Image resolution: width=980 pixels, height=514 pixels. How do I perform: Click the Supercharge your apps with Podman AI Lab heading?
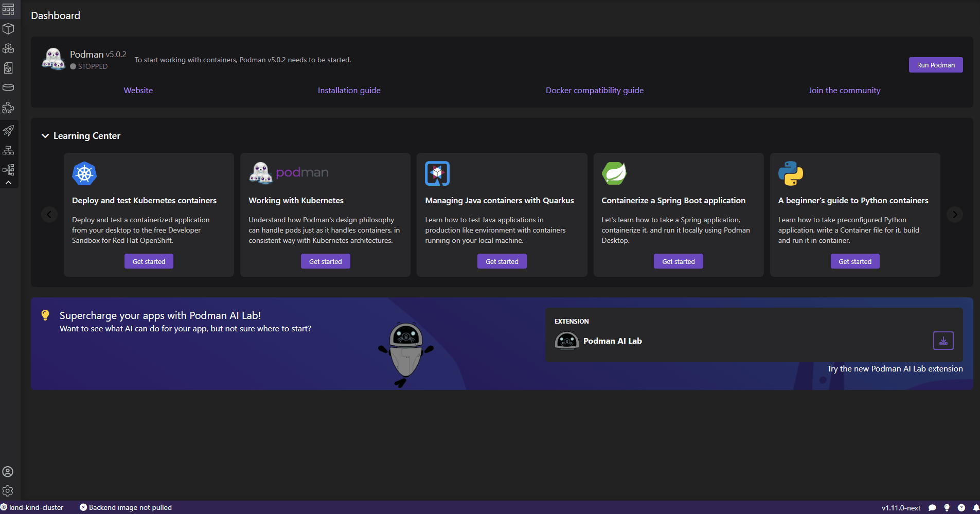(x=160, y=315)
